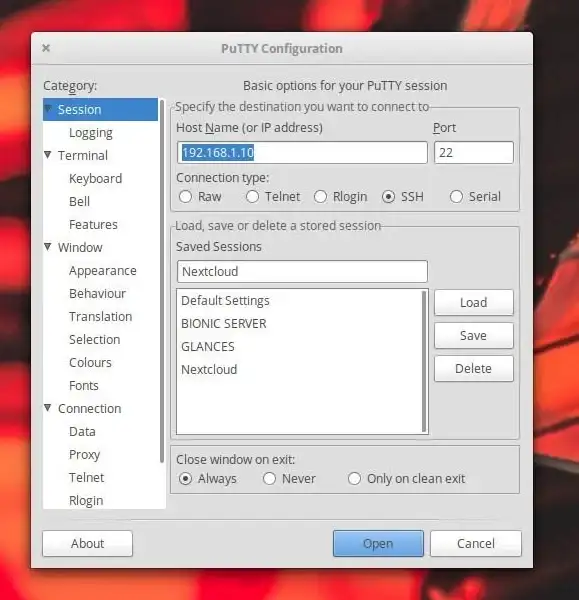Open the SSH session
The image size is (579, 600).
click(378, 543)
